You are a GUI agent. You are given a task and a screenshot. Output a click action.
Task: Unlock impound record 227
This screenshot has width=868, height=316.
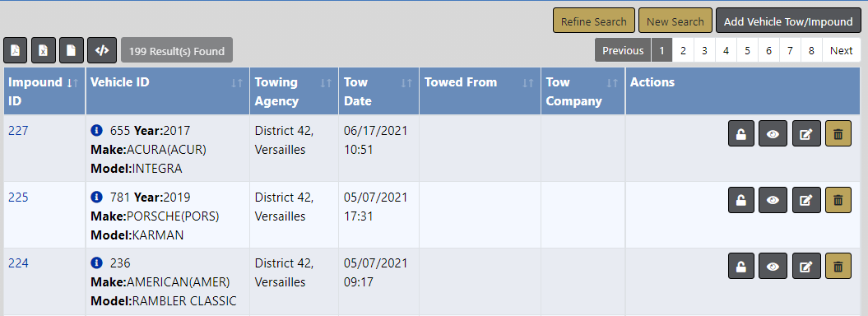tap(740, 134)
